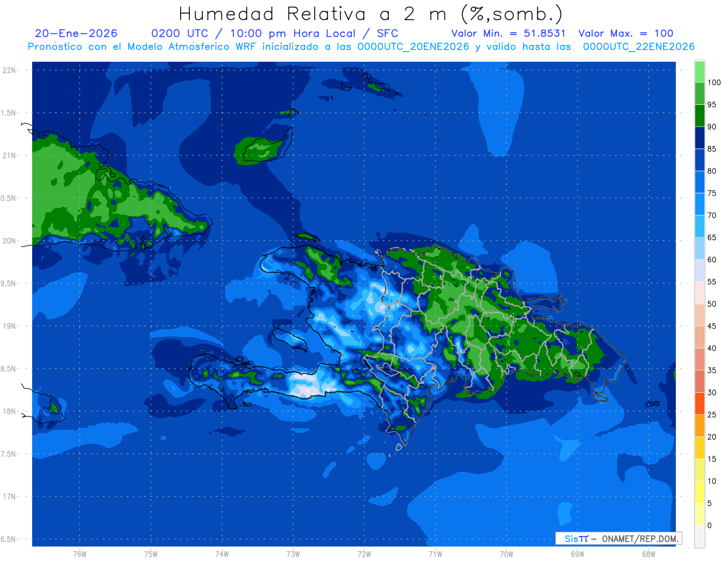Pick the blue 80–85 legend color
The height and width of the screenshot is (562, 728).
[699, 159]
